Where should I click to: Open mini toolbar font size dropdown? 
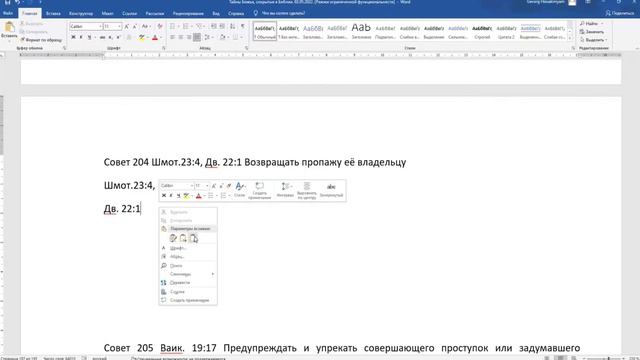click(207, 186)
